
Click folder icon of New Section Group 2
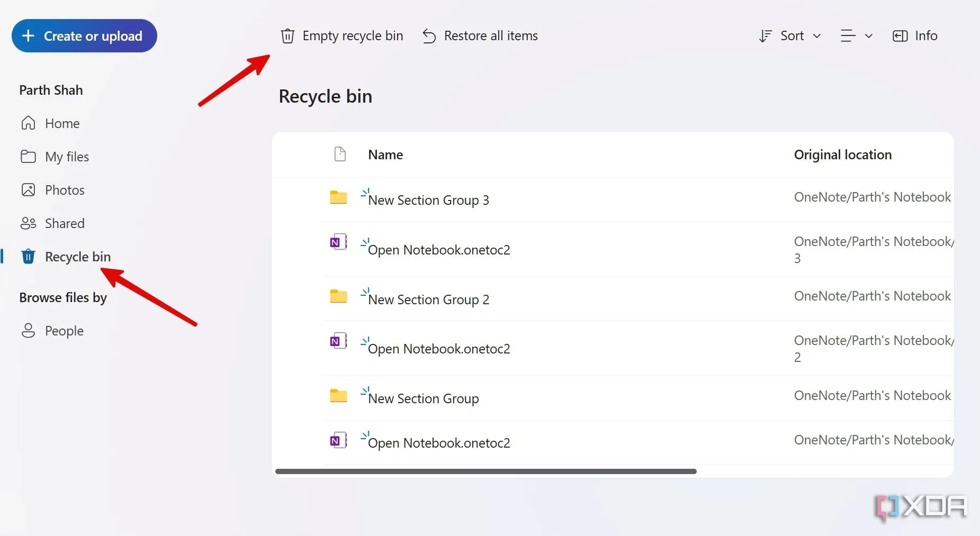coord(338,296)
